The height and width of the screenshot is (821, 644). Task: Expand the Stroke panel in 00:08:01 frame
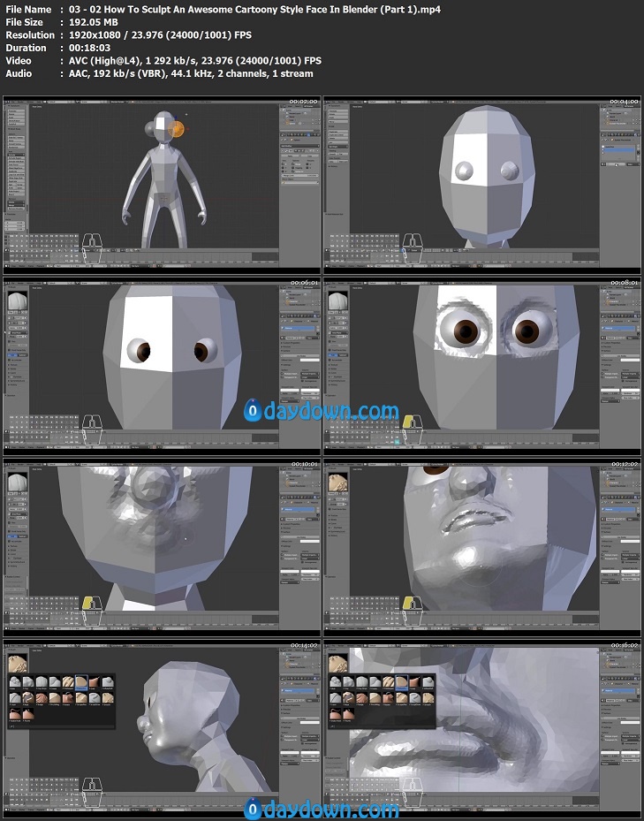(x=334, y=369)
